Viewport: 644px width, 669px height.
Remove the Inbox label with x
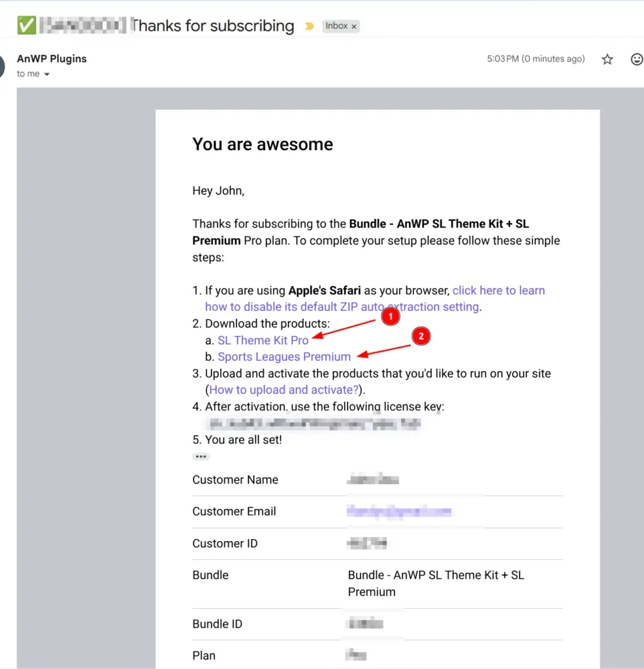point(354,26)
